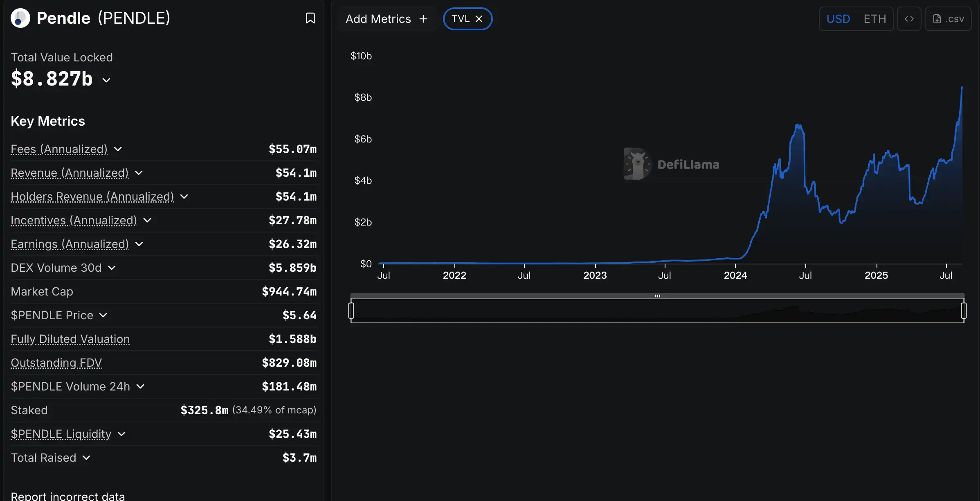Click the DefiLlama watermark logo
The image size is (980, 501).
click(x=637, y=164)
